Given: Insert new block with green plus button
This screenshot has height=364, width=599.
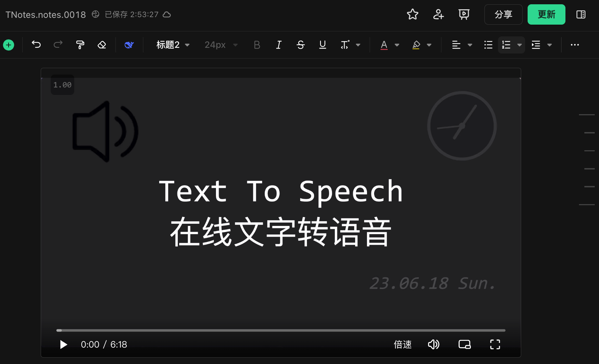Looking at the screenshot, I should [8, 45].
